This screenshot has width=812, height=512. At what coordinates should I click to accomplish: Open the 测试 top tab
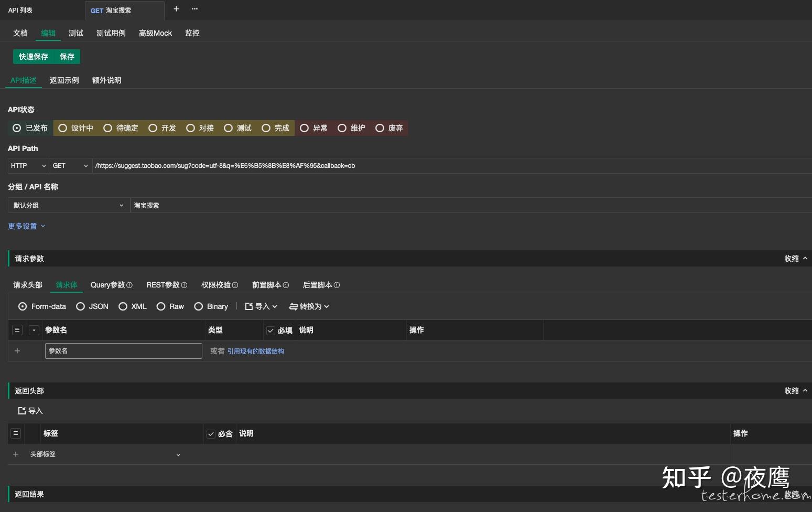click(76, 33)
